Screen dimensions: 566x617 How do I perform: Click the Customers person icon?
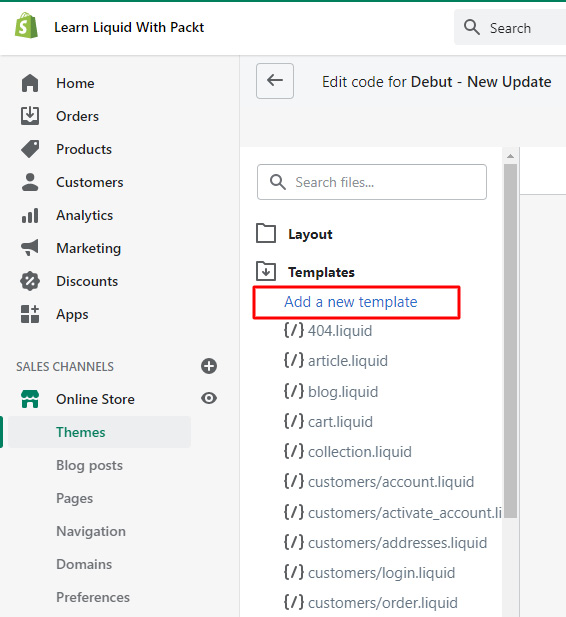[x=30, y=182]
